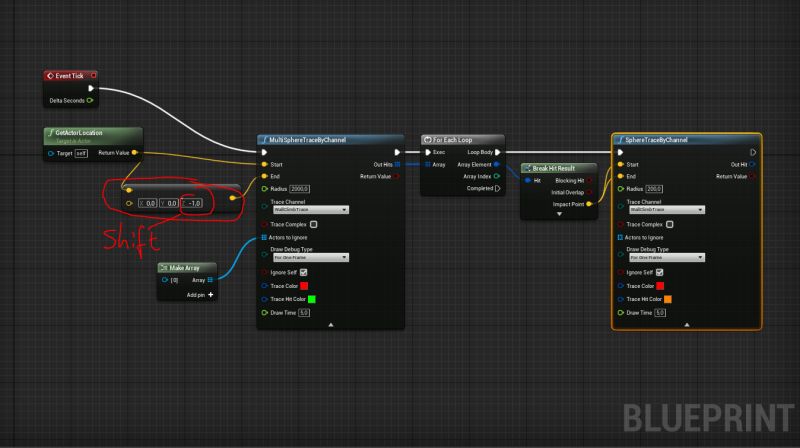Viewport: 800px width, 448px height.
Task: Click For Each Loop Array Index pin
Action: click(497, 176)
